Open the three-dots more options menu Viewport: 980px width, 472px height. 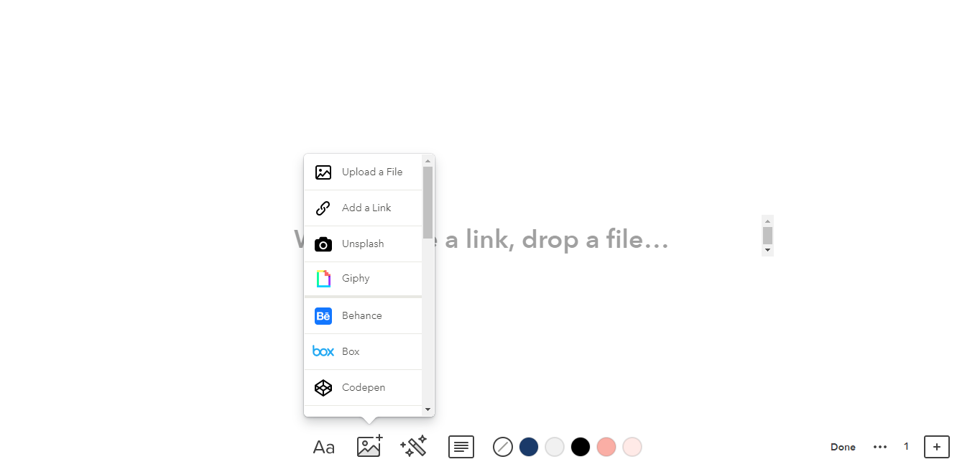[880, 447]
